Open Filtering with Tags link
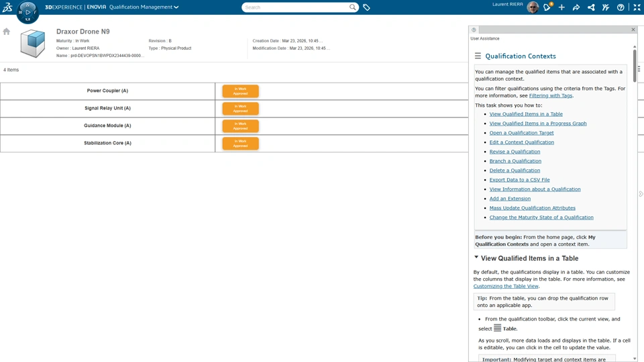Viewport: 644px width, 362px height. tap(550, 95)
